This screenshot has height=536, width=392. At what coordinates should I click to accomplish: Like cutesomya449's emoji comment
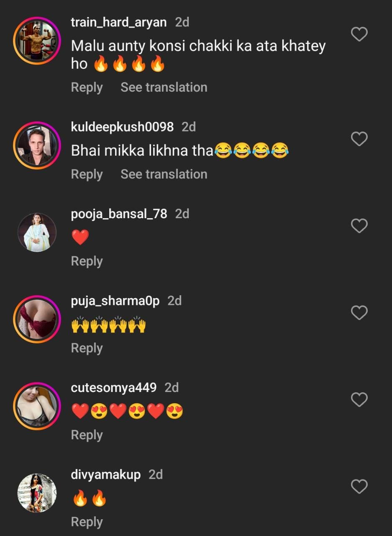[359, 400]
